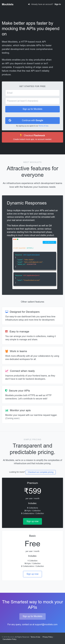Open the Privacy Policy footer link
The width and height of the screenshot is (65, 644).
(x=47, y=637)
